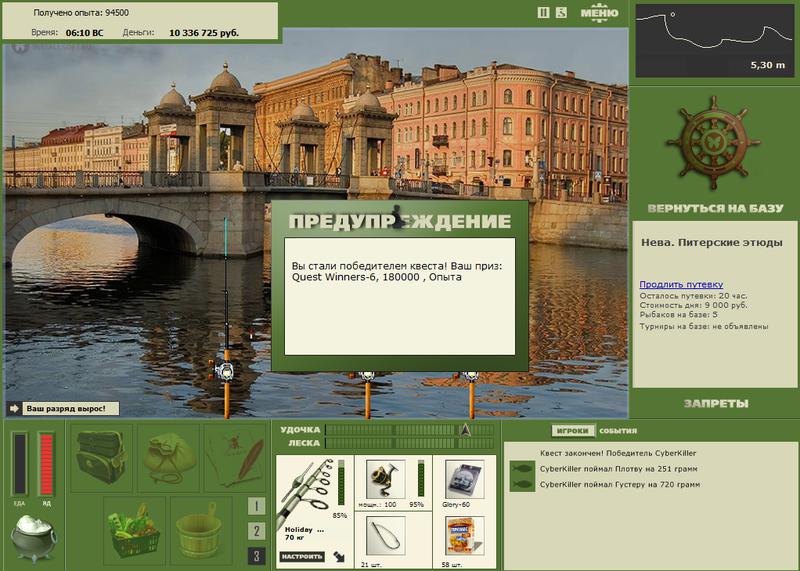Select the Glory-60 fishing line item
Image resolution: width=800 pixels, height=571 pixels.
(464, 479)
